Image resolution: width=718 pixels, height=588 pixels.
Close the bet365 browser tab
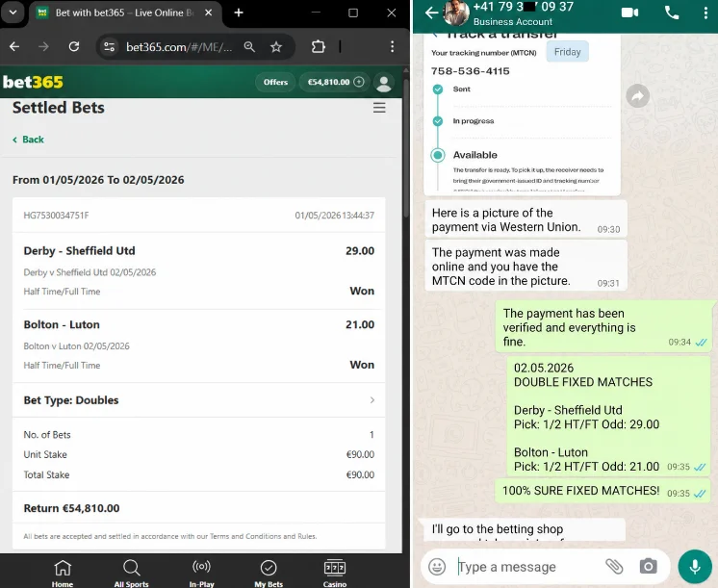click(x=208, y=13)
